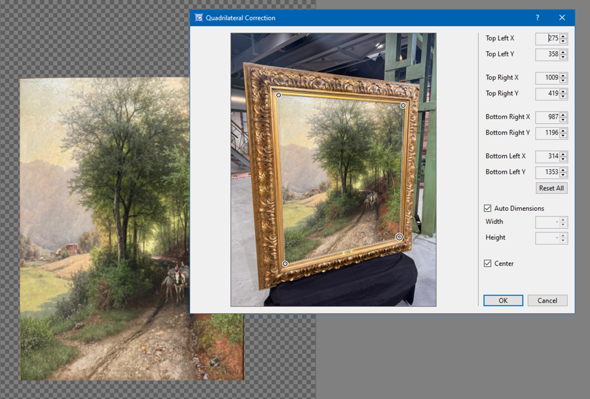Select the bottom-left corner handle on the preview
This screenshot has width=590, height=399.
pyautogui.click(x=285, y=264)
